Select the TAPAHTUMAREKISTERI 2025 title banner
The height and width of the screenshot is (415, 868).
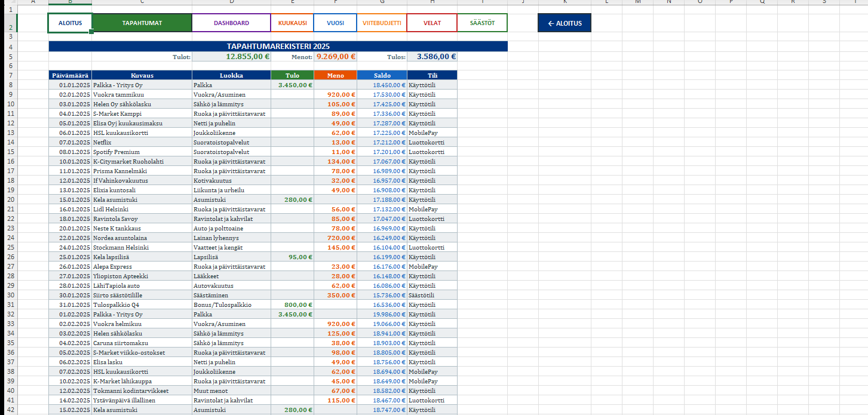pos(278,46)
